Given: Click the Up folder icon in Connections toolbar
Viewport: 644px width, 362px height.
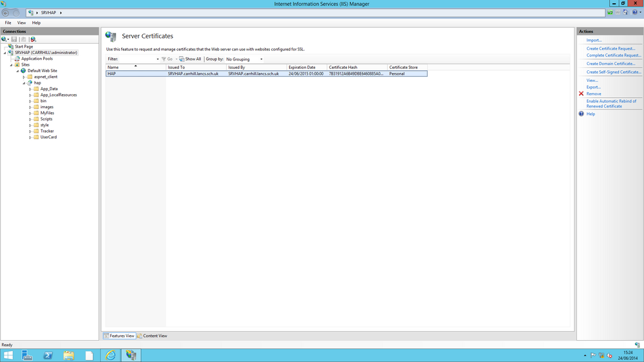Looking at the screenshot, I should click(23, 39).
